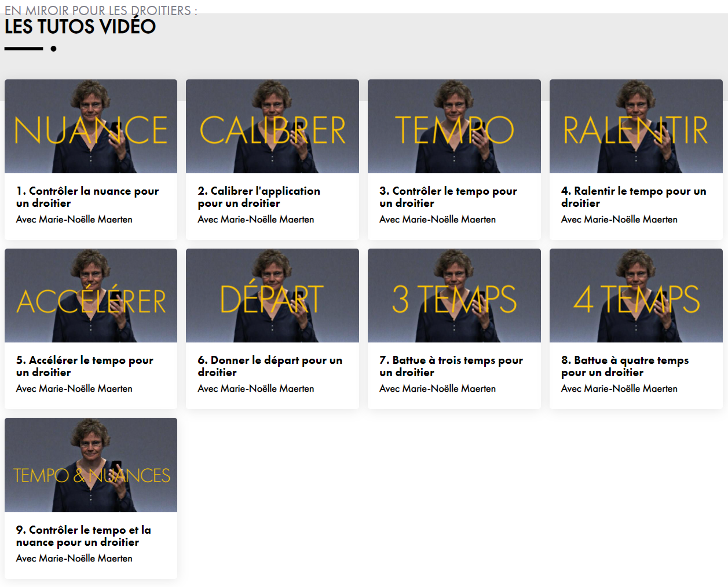Viewport: 728px width, 587px height.
Task: Open the NUANCE video thumbnail
Action: pos(91,126)
